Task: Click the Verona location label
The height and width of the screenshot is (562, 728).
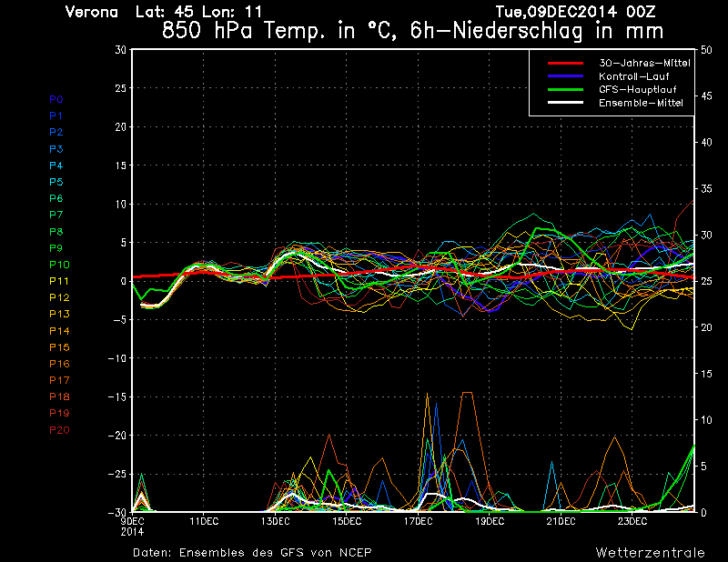Action: (x=92, y=12)
